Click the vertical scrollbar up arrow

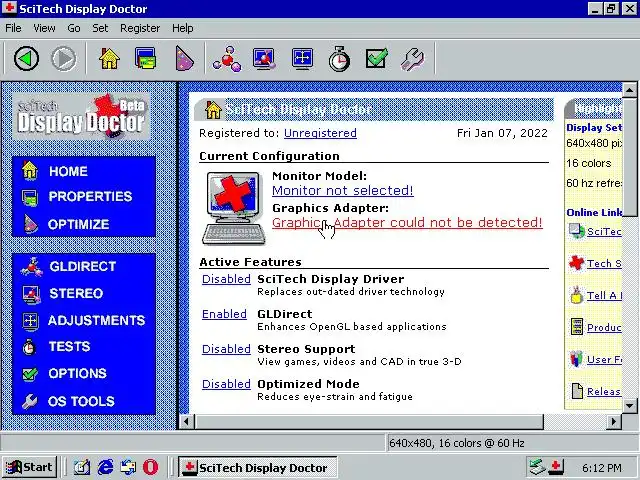tap(629, 89)
